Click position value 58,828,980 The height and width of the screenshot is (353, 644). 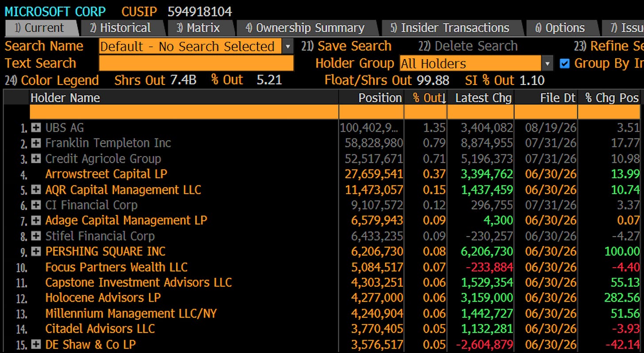pos(374,143)
